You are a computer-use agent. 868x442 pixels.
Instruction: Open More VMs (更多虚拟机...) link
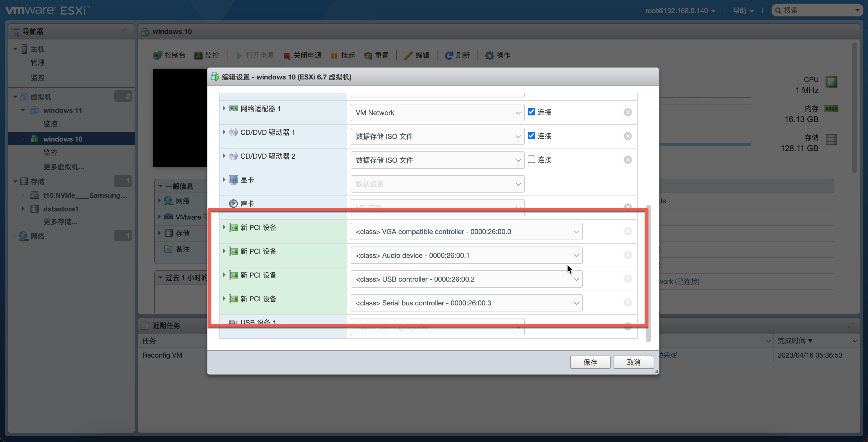tap(64, 167)
